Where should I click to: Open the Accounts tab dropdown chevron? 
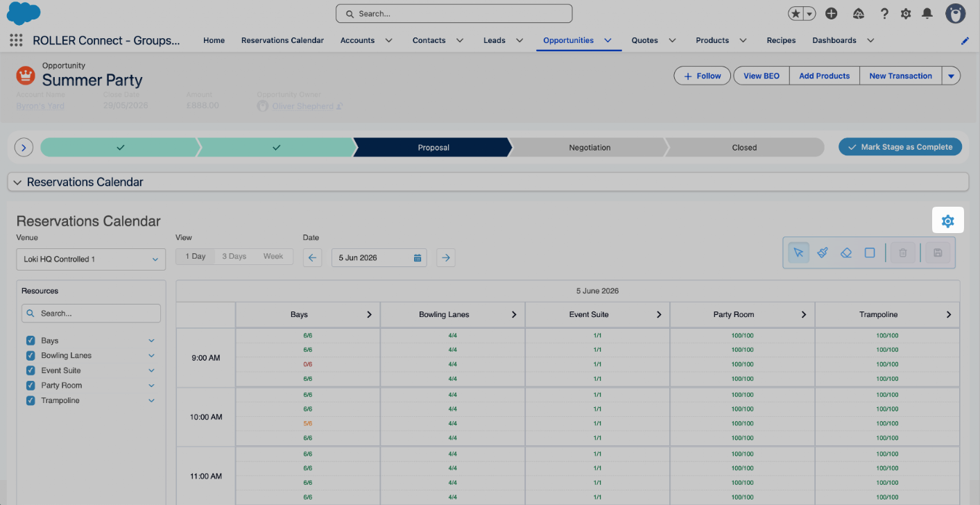click(388, 40)
